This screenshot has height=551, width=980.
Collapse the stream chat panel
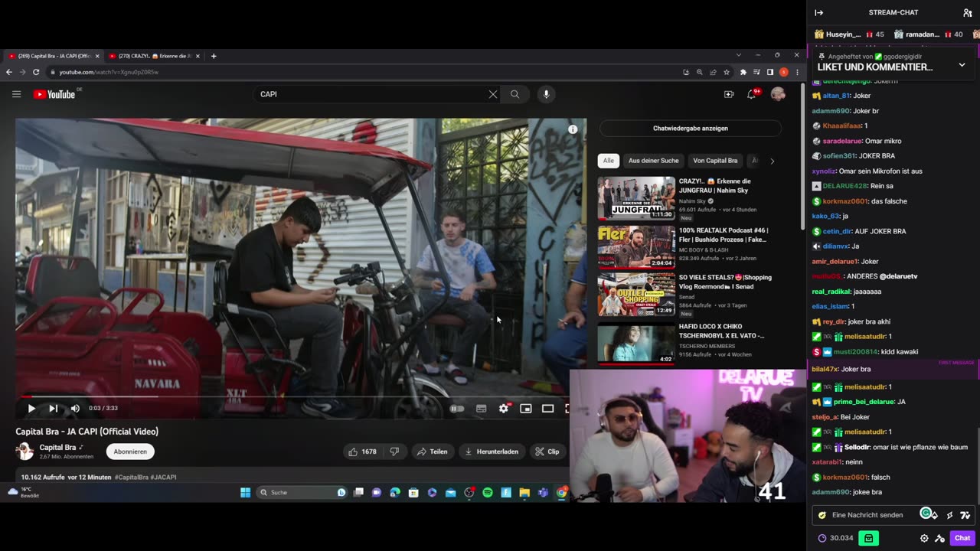[x=818, y=12]
